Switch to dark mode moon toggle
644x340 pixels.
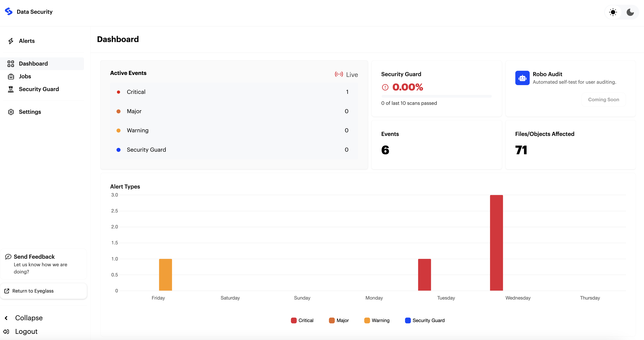point(630,12)
